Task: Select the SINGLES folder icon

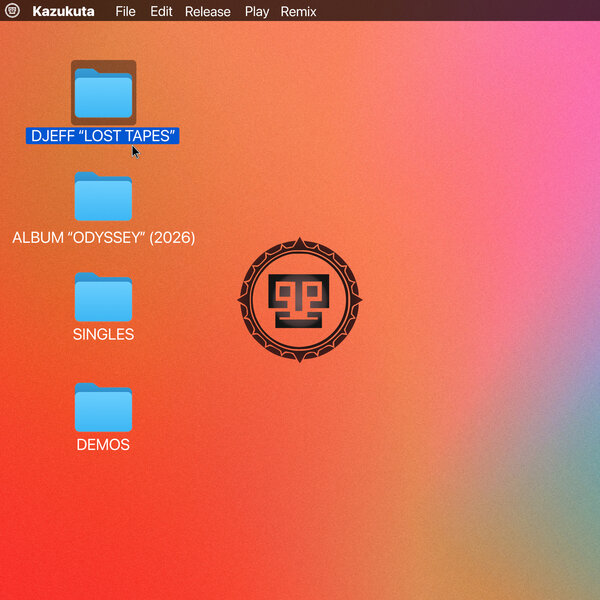Action: pyautogui.click(x=103, y=297)
